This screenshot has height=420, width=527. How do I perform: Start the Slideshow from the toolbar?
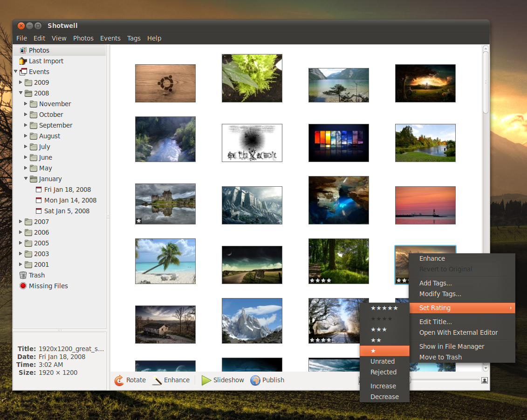223,380
